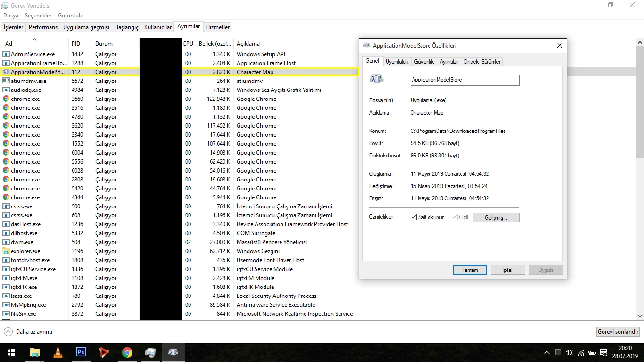Switch to the Uygulama geçmişi tab

point(86,27)
